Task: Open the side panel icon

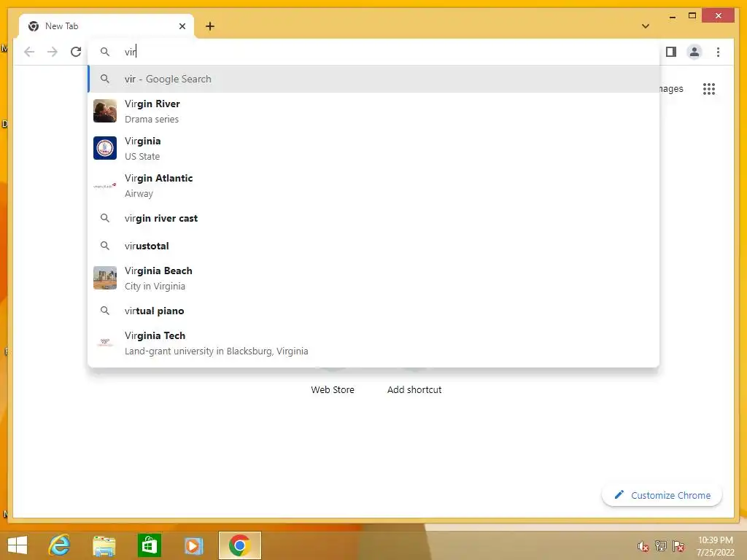Action: pos(671,52)
